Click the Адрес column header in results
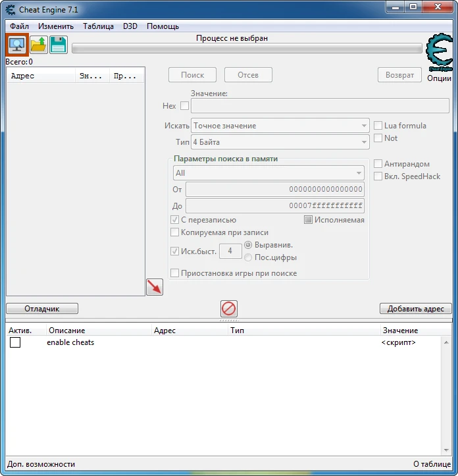Viewport: 458px width, 476px height. coord(41,76)
